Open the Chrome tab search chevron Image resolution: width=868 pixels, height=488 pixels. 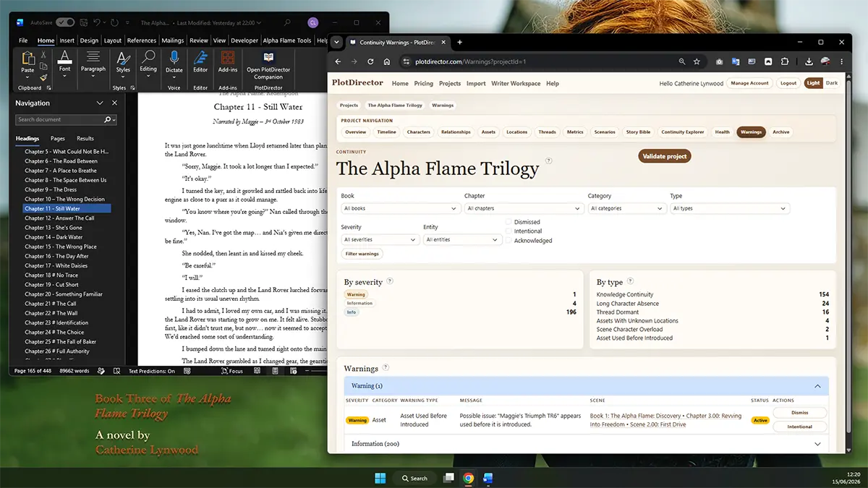coord(337,42)
